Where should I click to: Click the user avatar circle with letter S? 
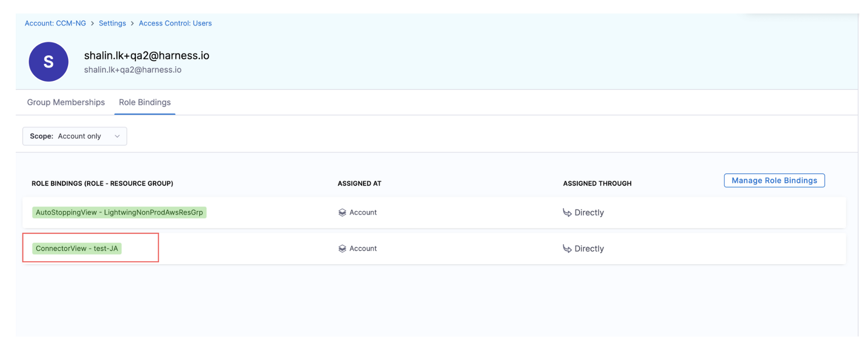coord(49,62)
